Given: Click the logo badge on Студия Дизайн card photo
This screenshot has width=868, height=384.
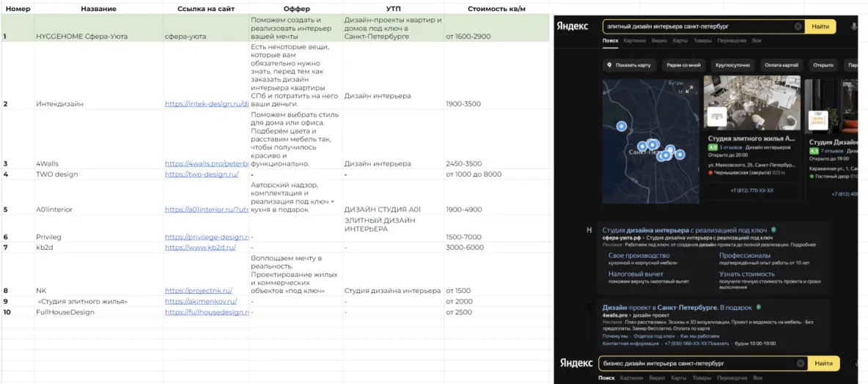Looking at the screenshot, I should click(817, 119).
